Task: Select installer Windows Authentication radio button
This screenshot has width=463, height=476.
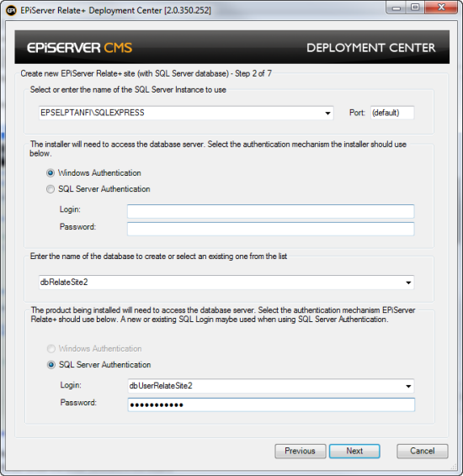Action: (x=51, y=173)
